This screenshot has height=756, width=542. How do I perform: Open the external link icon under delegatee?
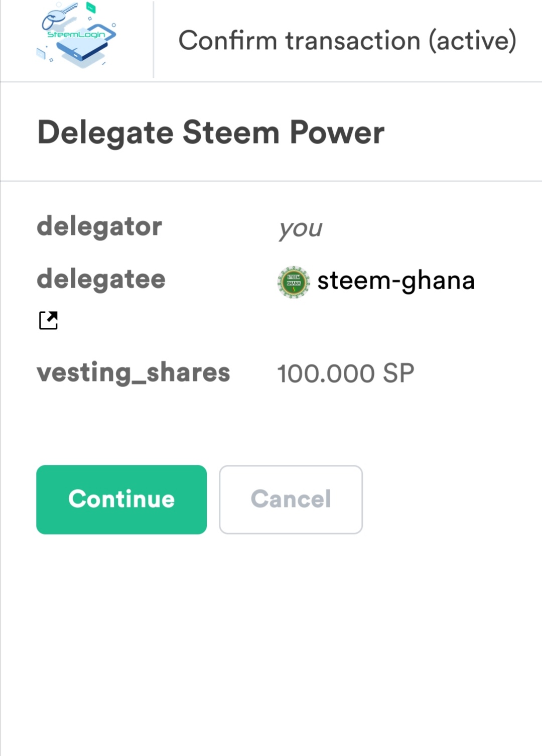pyautogui.click(x=48, y=320)
